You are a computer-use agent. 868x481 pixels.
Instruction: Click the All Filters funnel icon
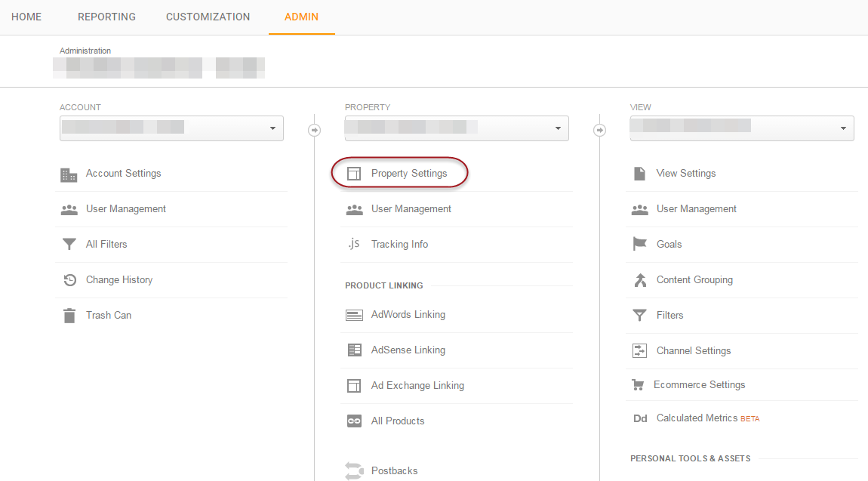pos(69,245)
